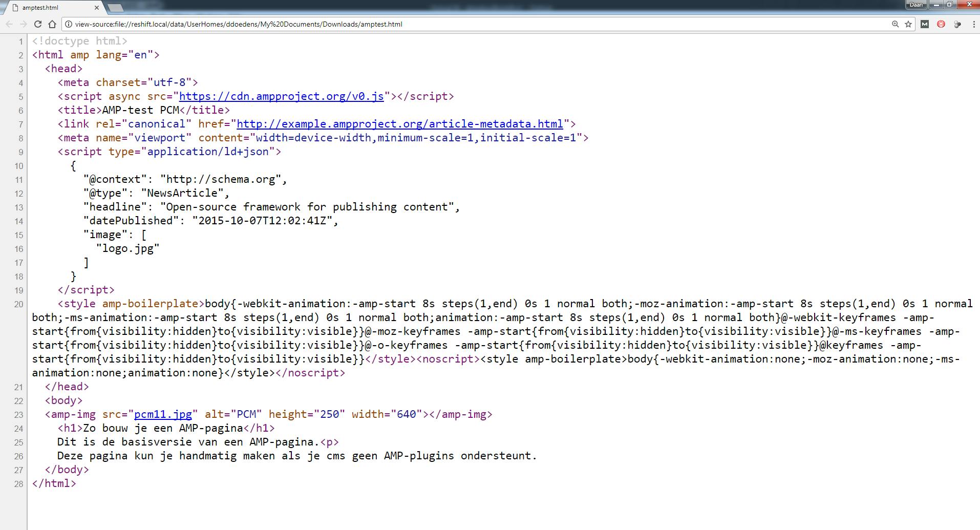980x530 pixels.
Task: Click the "logo.jpg" image value
Action: tap(128, 248)
